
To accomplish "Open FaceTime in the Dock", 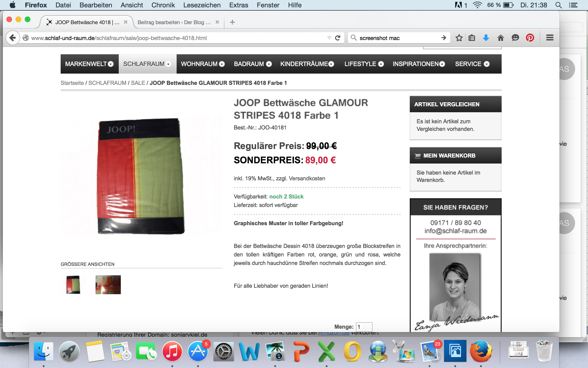I will click(146, 351).
